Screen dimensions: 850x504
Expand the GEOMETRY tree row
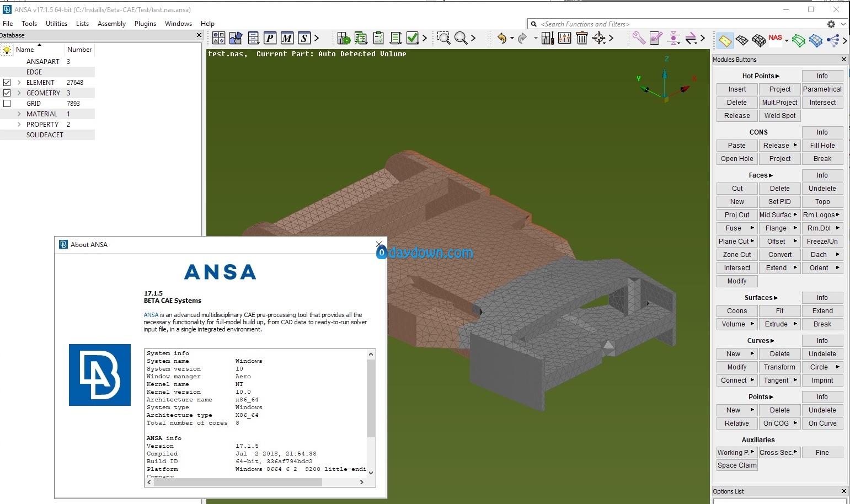pyautogui.click(x=19, y=93)
